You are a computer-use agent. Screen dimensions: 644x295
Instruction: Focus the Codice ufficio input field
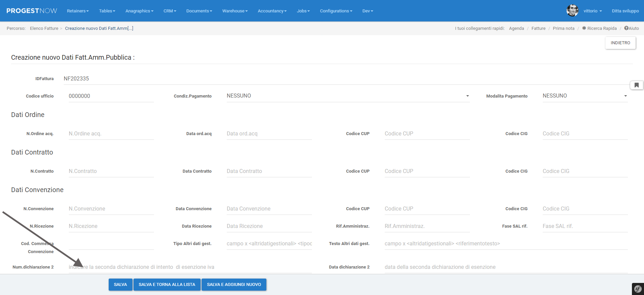[111, 96]
